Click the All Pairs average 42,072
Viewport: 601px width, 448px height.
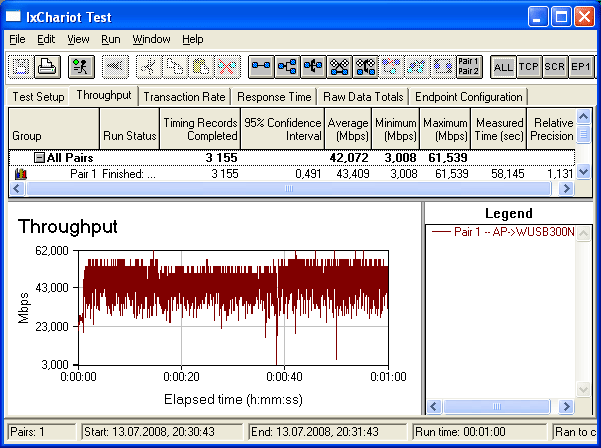click(x=349, y=158)
